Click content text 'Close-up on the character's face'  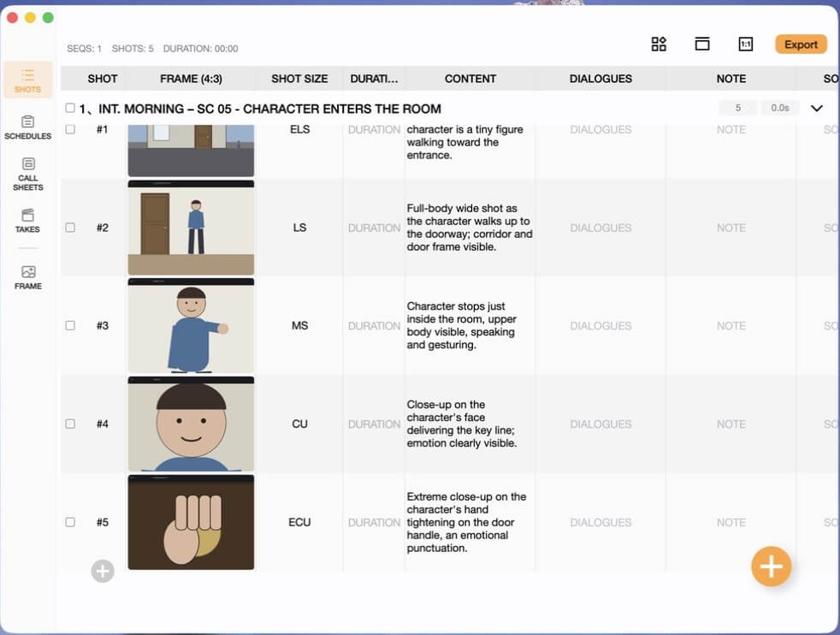(446, 411)
